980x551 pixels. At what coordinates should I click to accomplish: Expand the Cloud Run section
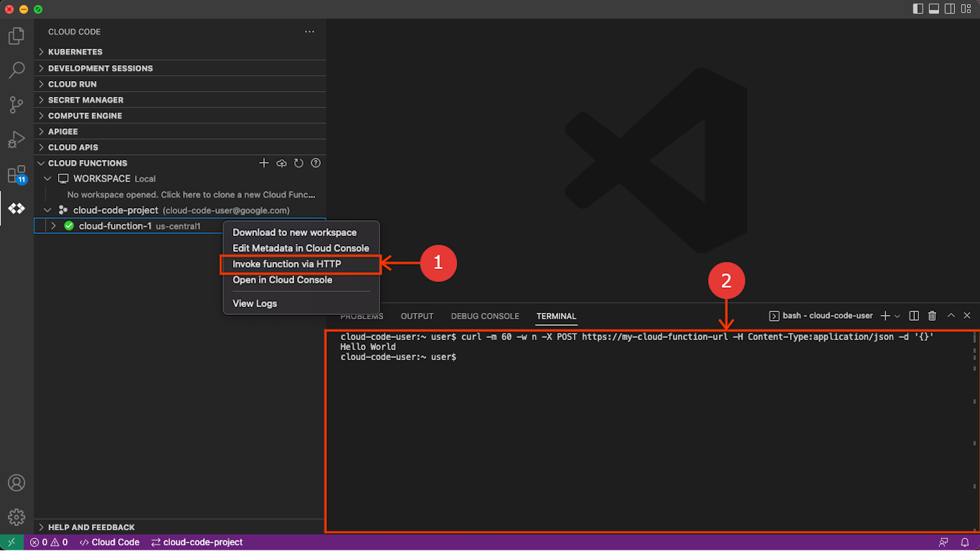180,84
